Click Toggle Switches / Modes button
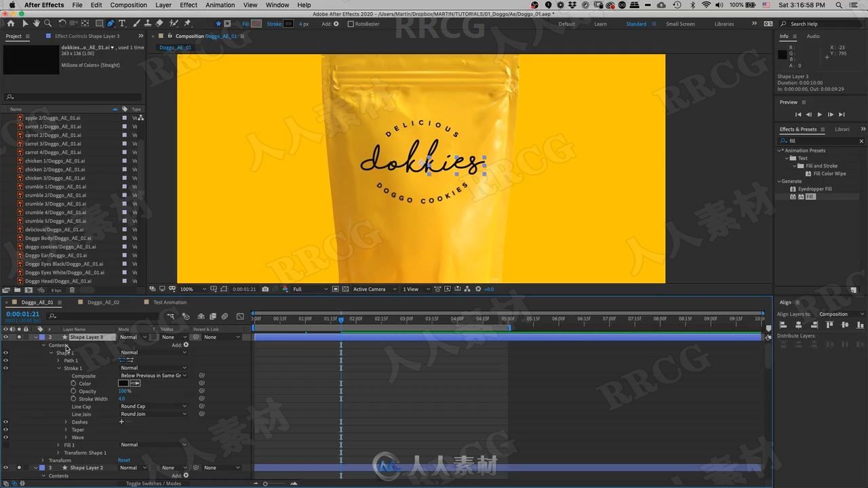This screenshot has height=488, width=868. [x=153, y=483]
